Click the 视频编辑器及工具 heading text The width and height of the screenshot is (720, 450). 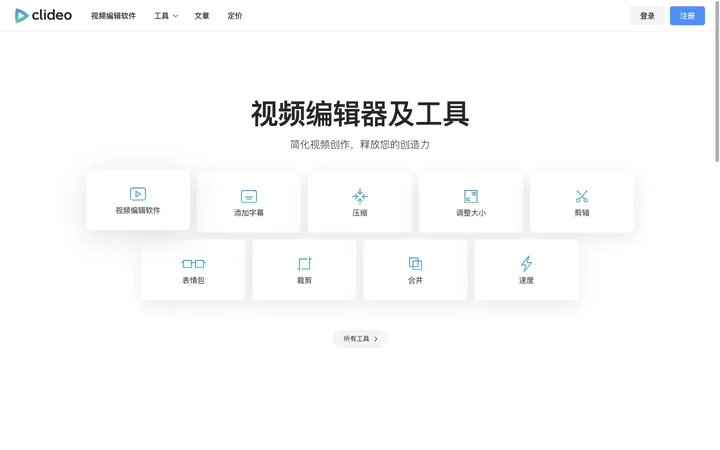click(x=360, y=113)
